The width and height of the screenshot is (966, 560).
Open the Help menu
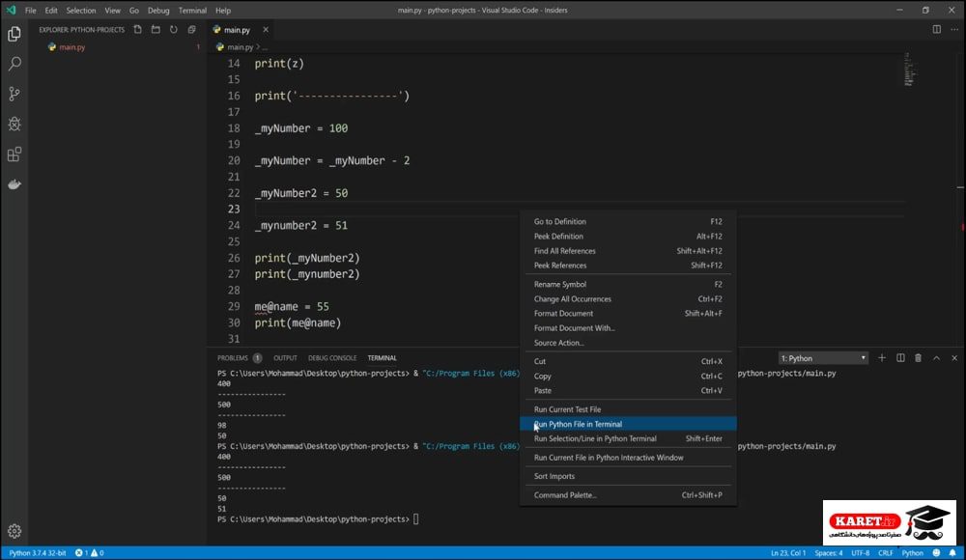223,11
